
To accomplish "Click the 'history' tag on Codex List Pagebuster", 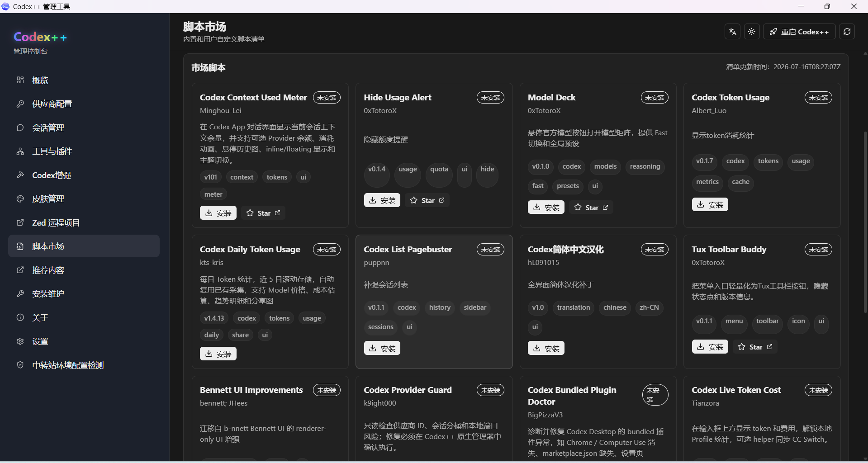I will pyautogui.click(x=440, y=307).
